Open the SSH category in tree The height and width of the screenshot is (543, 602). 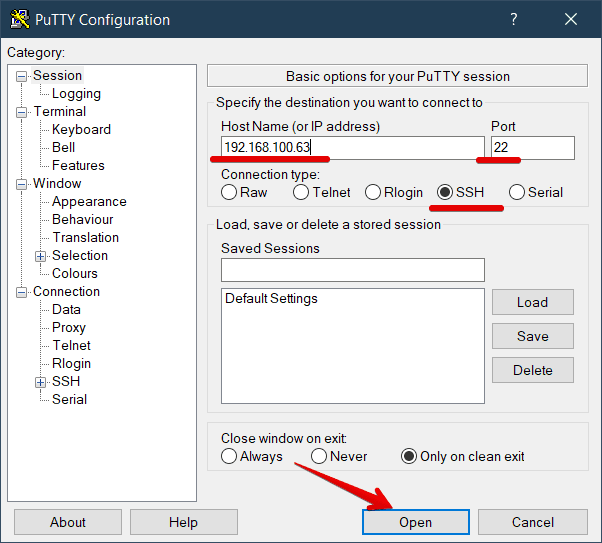tap(66, 381)
